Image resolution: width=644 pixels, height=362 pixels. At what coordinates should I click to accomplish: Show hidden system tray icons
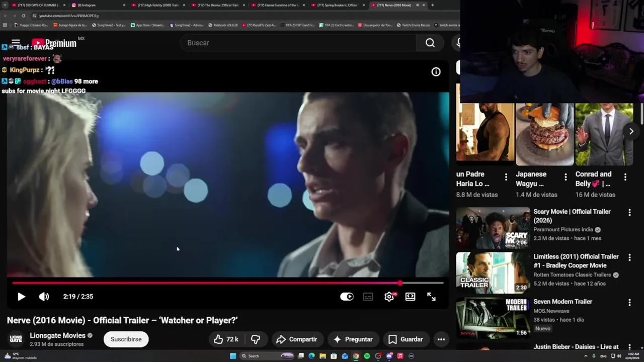click(x=586, y=356)
